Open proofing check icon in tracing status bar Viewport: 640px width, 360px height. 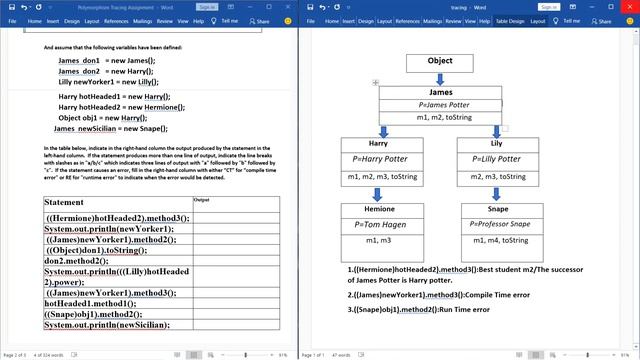pyautogui.click(x=361, y=355)
